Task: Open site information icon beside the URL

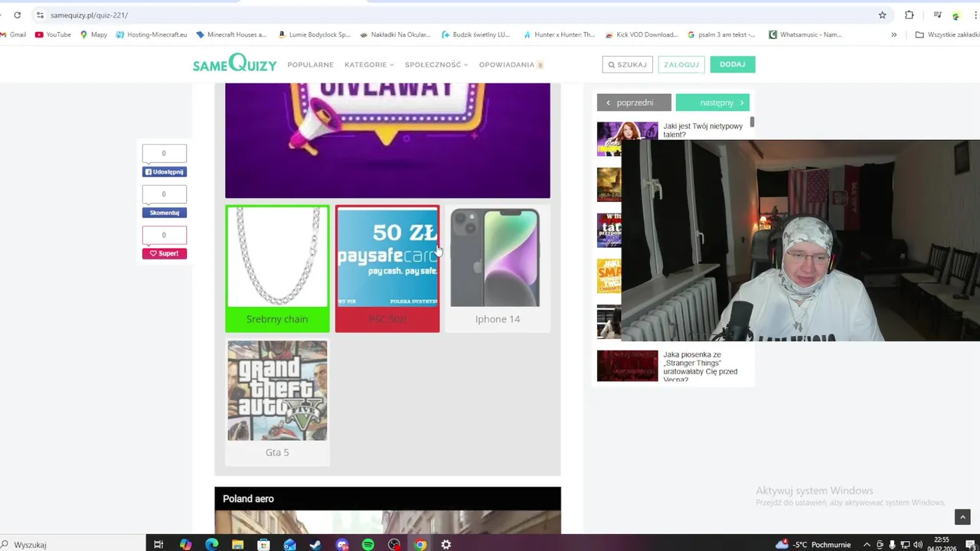Action: (40, 15)
